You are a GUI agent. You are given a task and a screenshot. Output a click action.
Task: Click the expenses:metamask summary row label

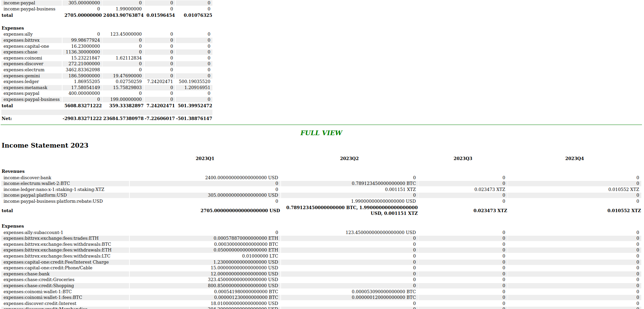(26, 88)
